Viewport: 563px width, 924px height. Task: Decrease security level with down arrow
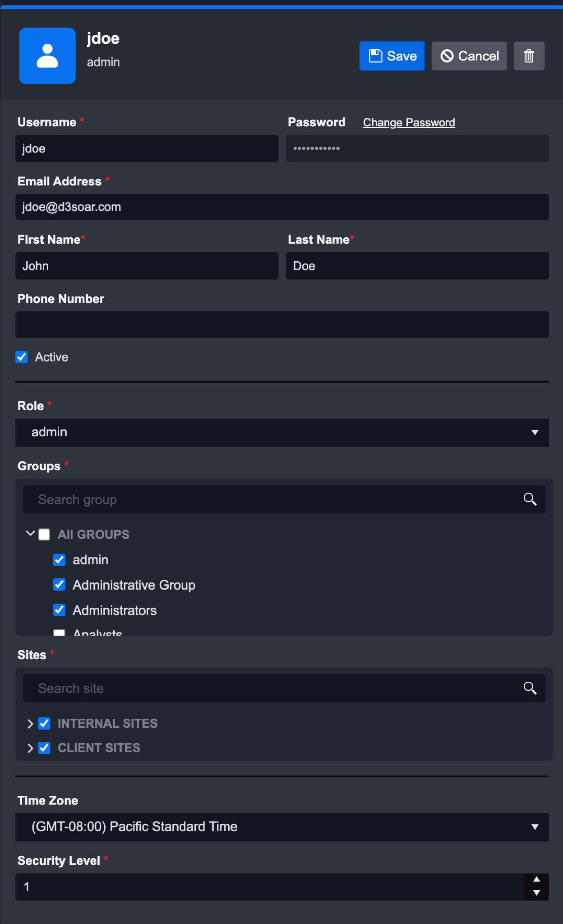coord(536,893)
